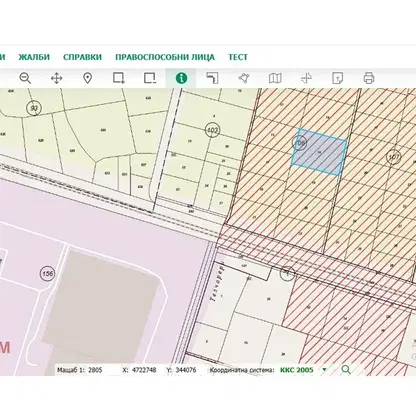Click the district label 156 circle
The height and width of the screenshot is (400, 416).
click(47, 274)
